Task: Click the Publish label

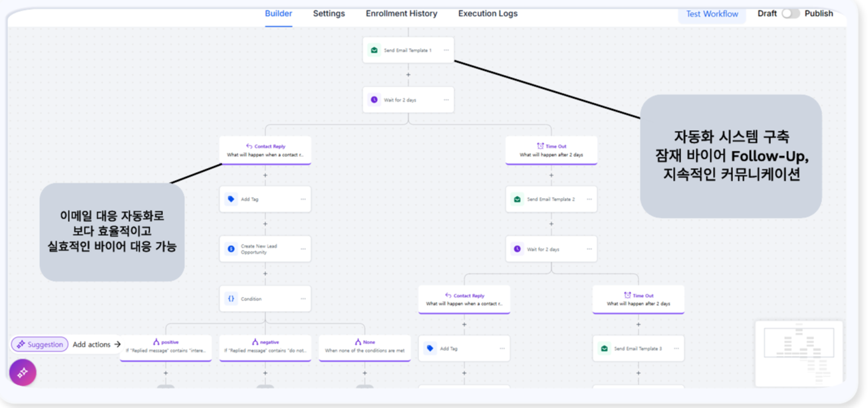Action: tap(819, 13)
